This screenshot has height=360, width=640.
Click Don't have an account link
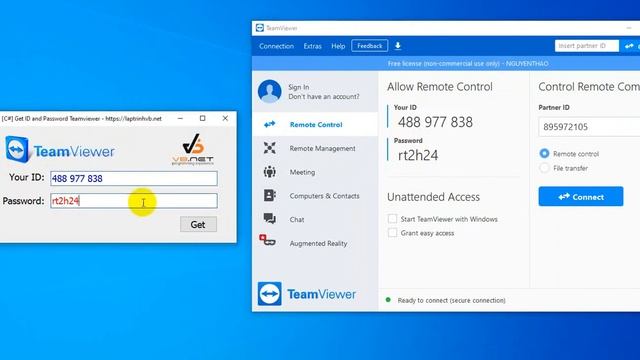click(x=324, y=96)
